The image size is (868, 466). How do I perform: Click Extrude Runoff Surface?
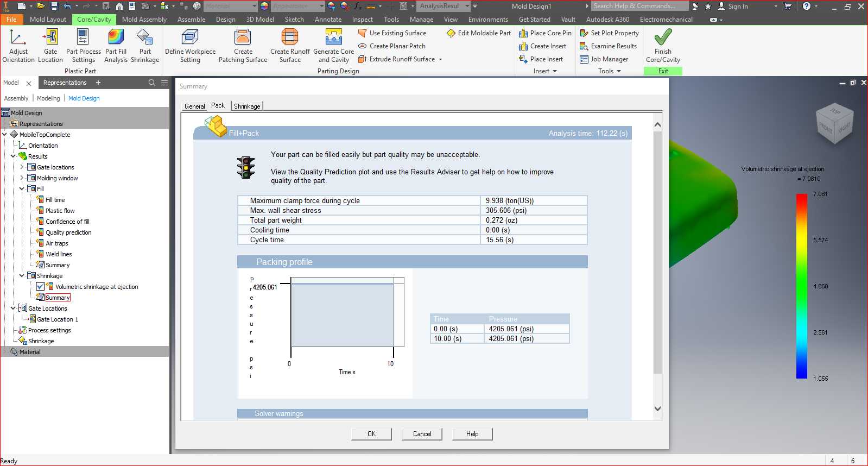click(396, 59)
